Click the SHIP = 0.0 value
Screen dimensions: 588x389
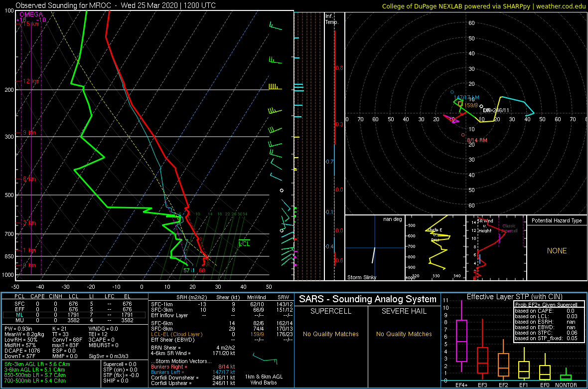pyautogui.click(x=116, y=380)
